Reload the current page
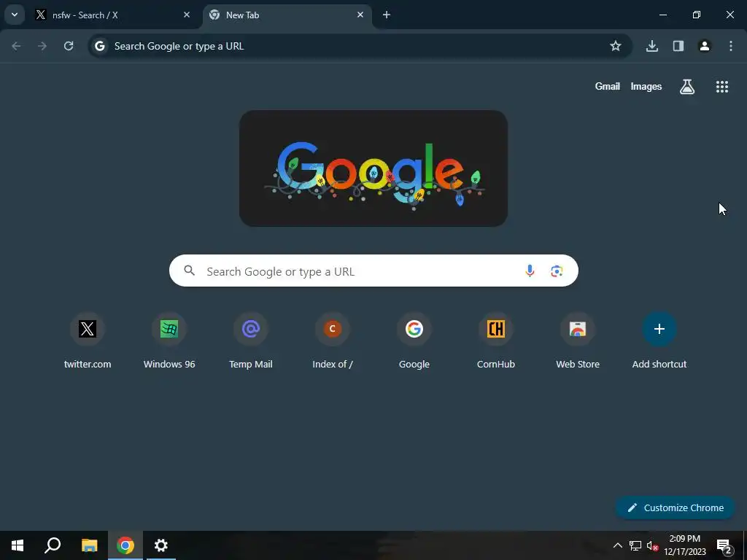747x560 pixels. 69,46
